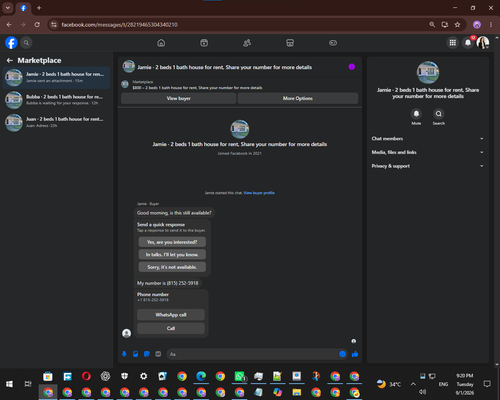Click the purple conversation info icon
The width and height of the screenshot is (500, 400).
pos(352,67)
